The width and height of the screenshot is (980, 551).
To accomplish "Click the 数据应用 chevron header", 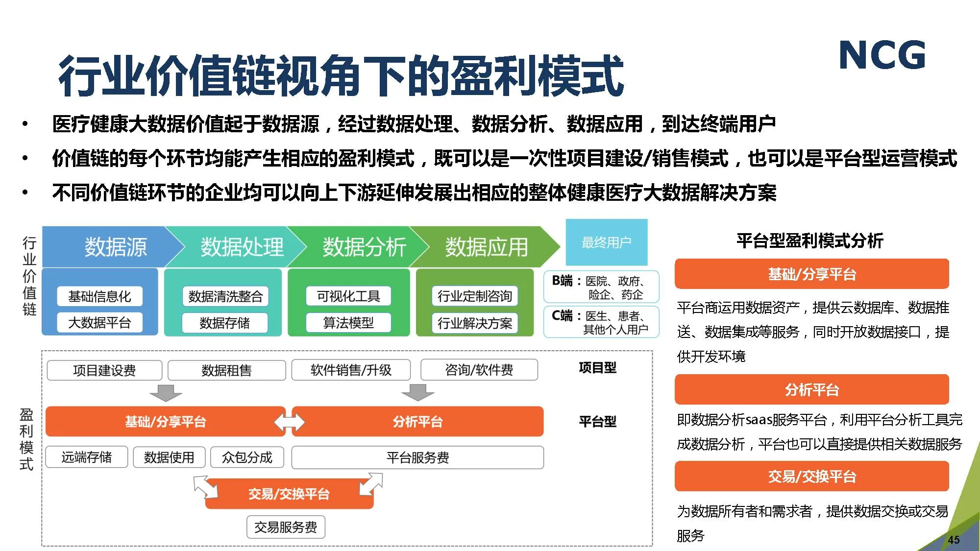I will pos(485,247).
